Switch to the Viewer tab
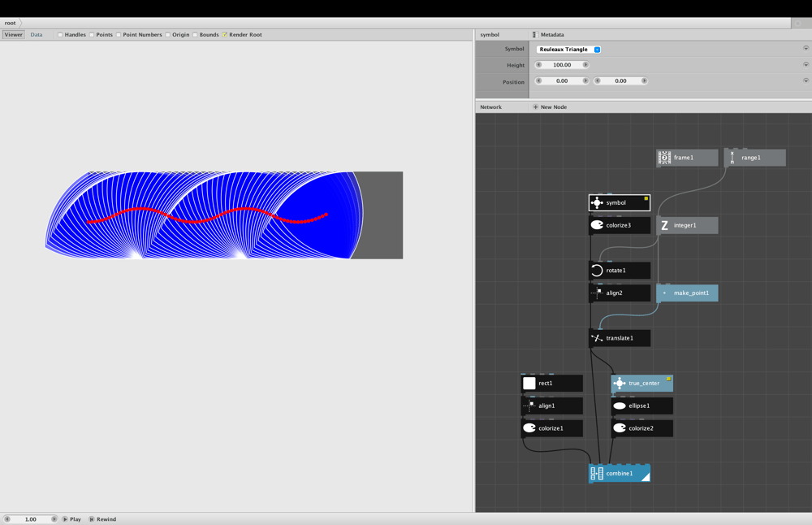This screenshot has height=525, width=812. 14,35
